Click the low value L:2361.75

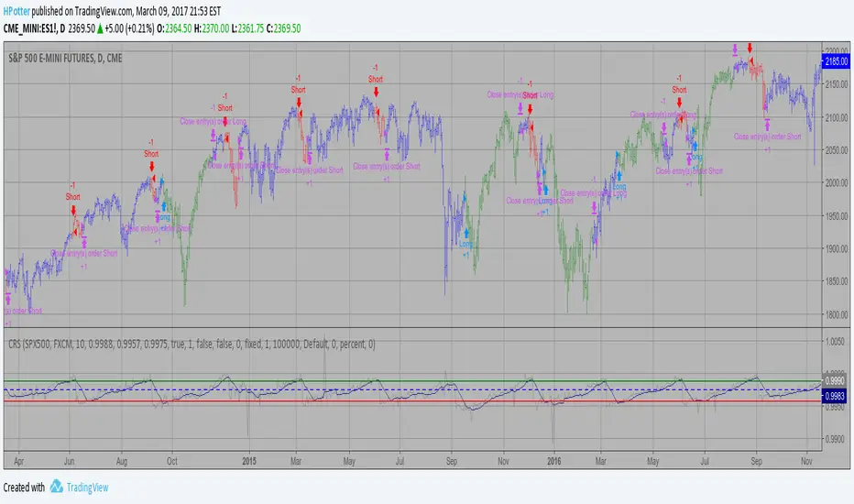(x=247, y=28)
